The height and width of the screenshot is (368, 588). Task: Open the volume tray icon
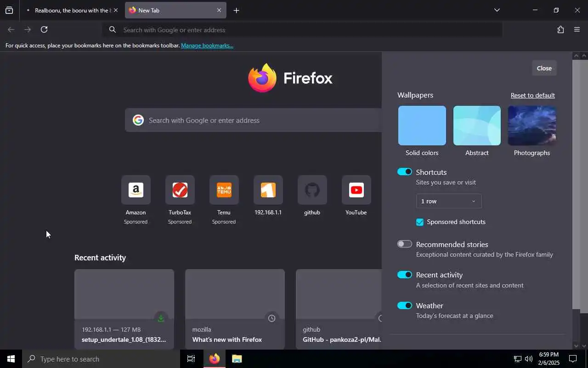(x=529, y=359)
